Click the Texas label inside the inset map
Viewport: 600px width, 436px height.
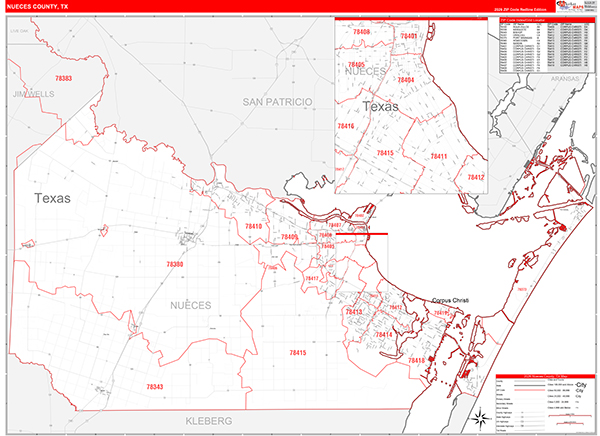coord(380,106)
